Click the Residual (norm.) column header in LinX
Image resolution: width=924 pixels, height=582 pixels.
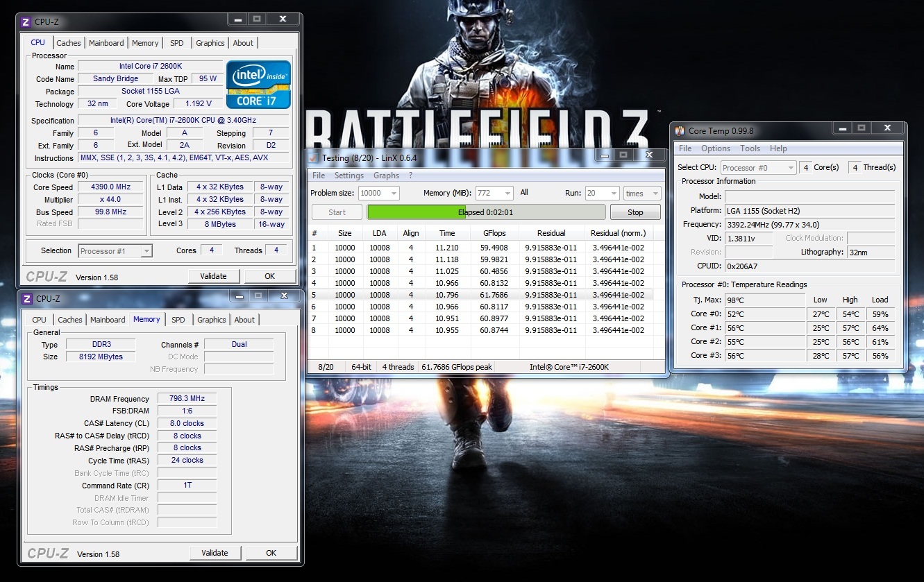pyautogui.click(x=618, y=233)
